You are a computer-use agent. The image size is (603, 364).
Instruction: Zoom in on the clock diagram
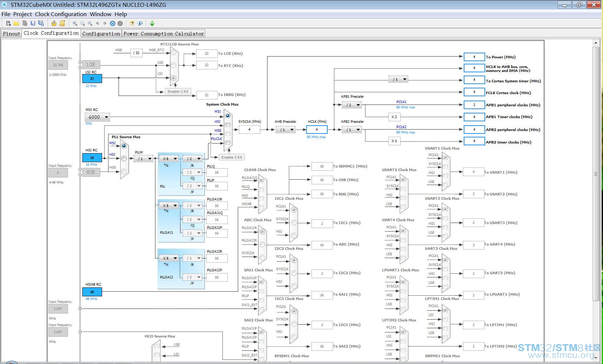coord(75,23)
